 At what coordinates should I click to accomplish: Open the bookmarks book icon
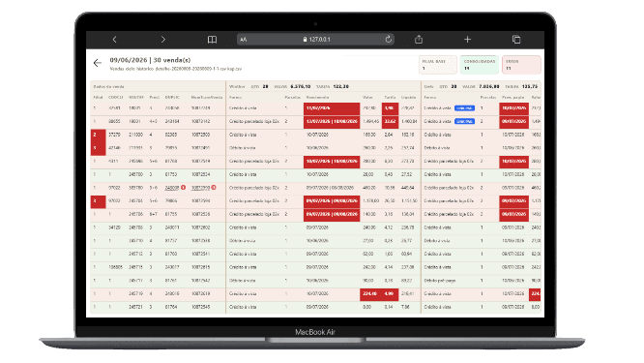point(212,40)
